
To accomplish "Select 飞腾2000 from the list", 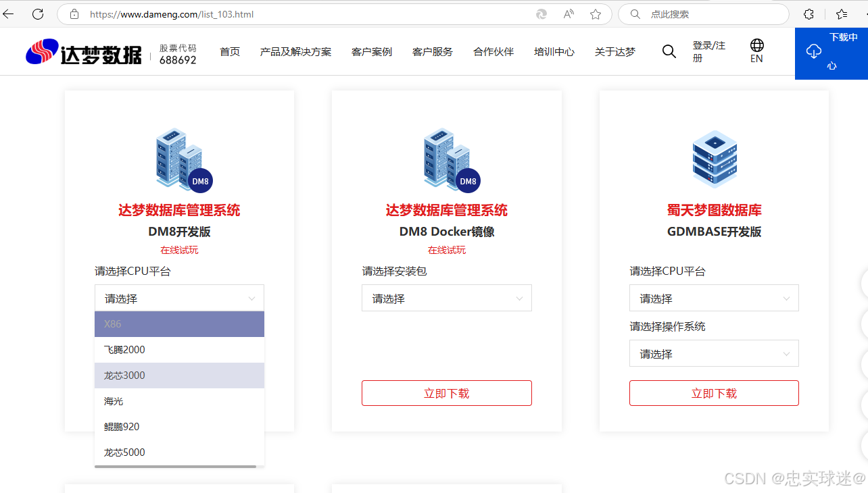I will (179, 350).
